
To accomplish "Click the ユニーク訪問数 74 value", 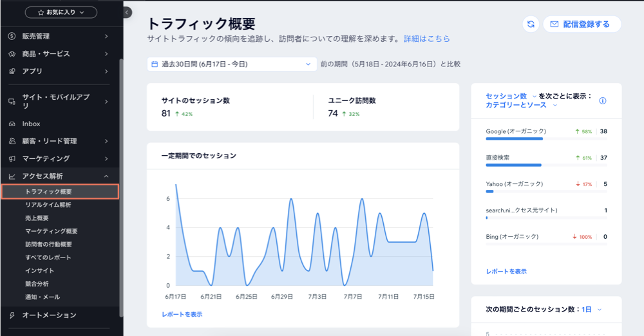I will pos(333,113).
